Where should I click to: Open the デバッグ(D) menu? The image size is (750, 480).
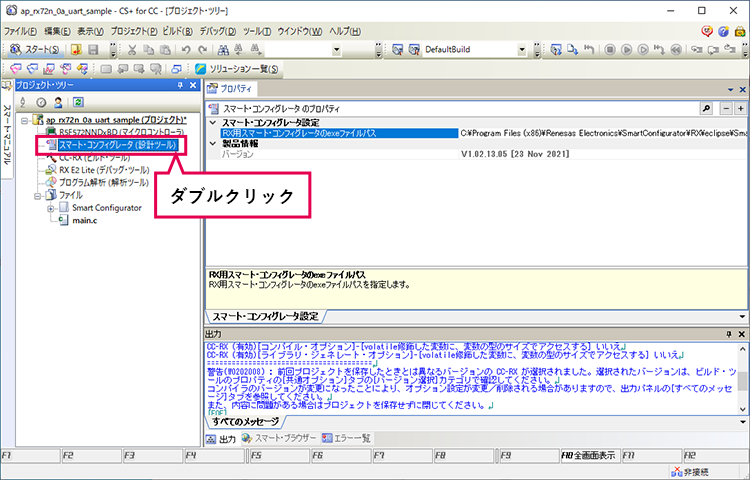(218, 31)
